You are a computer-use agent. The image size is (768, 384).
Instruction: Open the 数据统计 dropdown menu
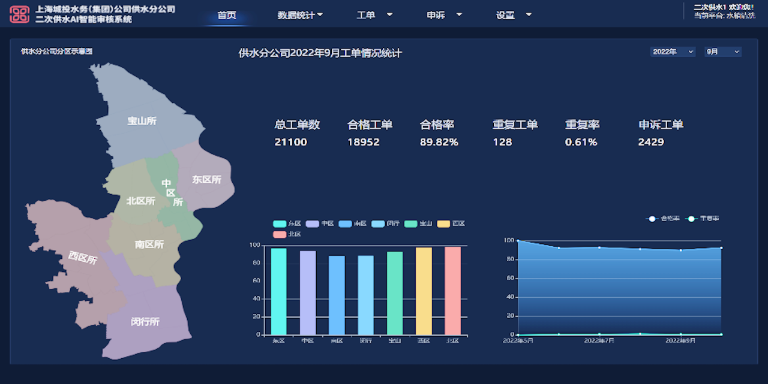300,15
